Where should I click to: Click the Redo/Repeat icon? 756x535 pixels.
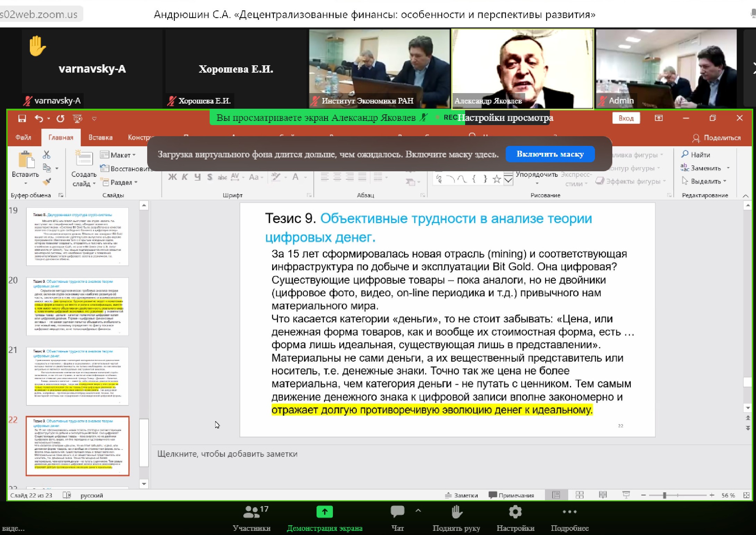[60, 118]
